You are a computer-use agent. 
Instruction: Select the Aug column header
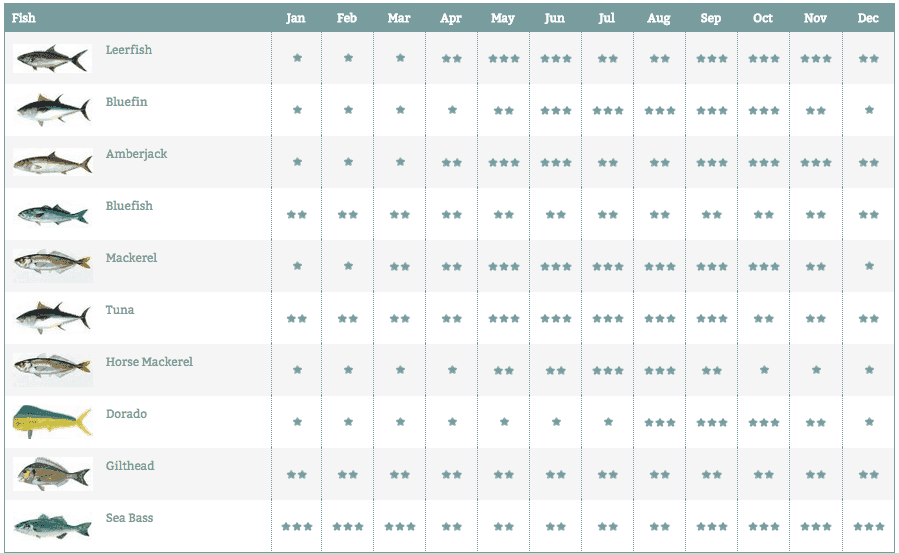click(659, 18)
